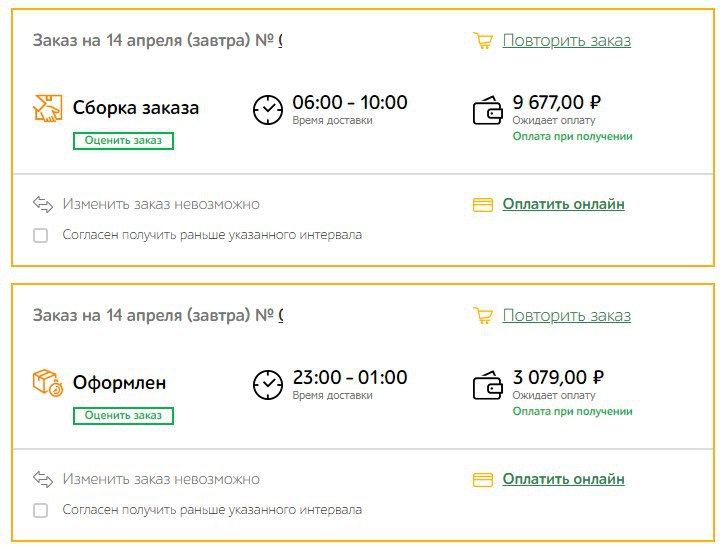Click the Оформлен box-with-timer icon

pyautogui.click(x=48, y=383)
